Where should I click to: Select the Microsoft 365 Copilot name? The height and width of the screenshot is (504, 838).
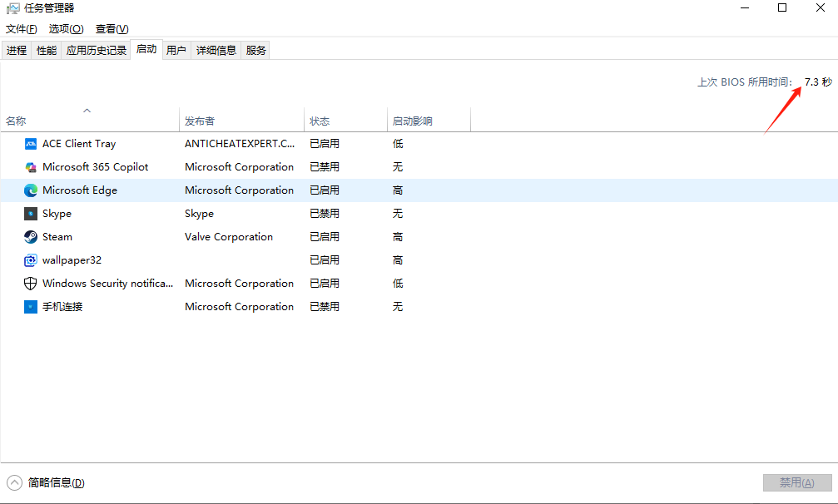(95, 167)
